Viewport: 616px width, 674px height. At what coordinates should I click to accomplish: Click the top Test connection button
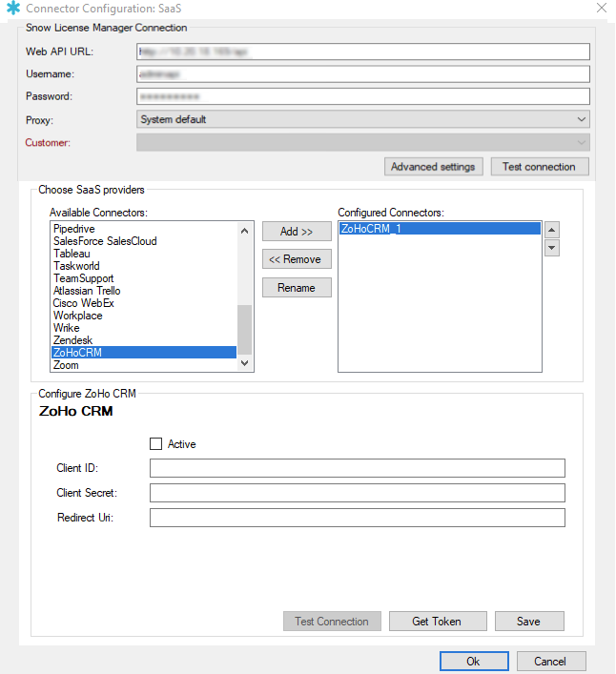point(540,167)
